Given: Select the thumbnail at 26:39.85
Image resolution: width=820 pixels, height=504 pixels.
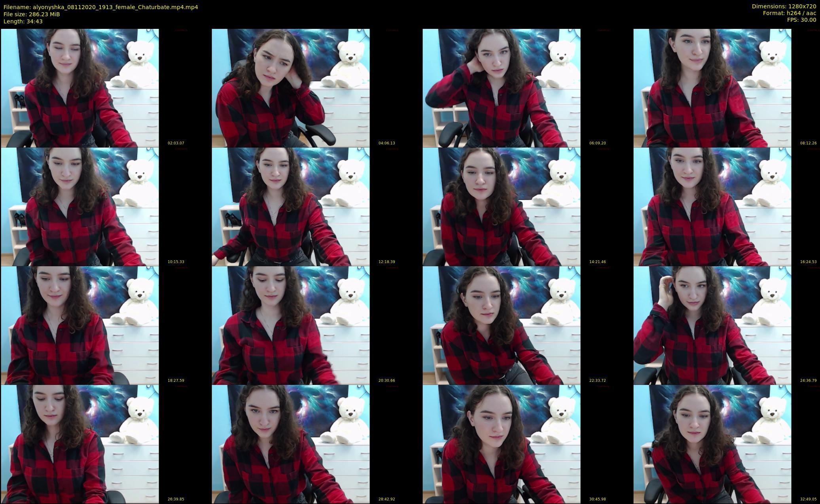Looking at the screenshot, I should (x=80, y=444).
